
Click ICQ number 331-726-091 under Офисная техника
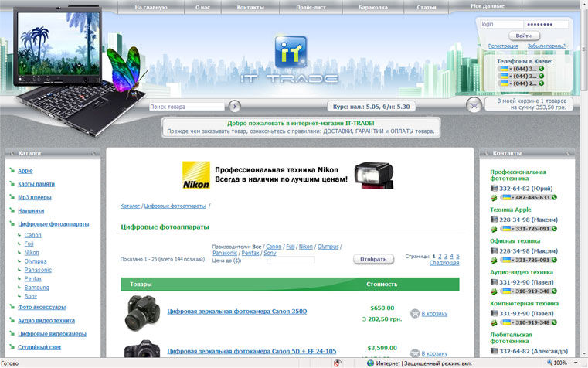(529, 260)
